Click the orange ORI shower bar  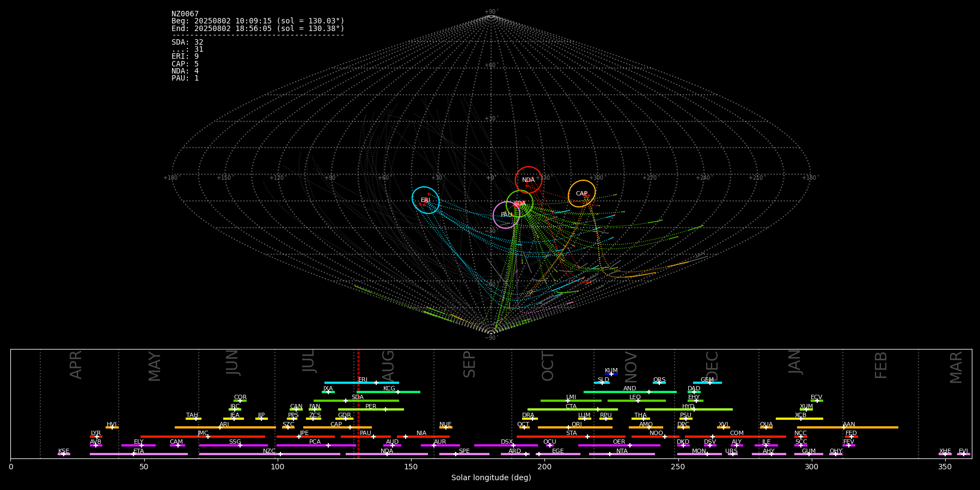[x=575, y=427]
